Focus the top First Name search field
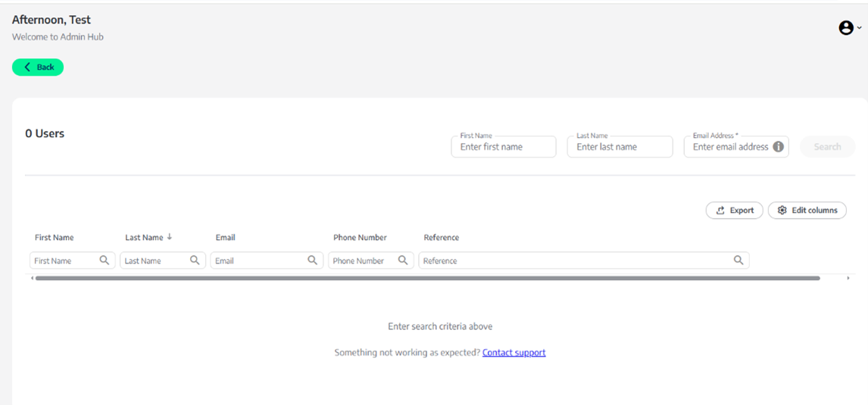Image resolution: width=868 pixels, height=405 pixels. click(x=504, y=147)
